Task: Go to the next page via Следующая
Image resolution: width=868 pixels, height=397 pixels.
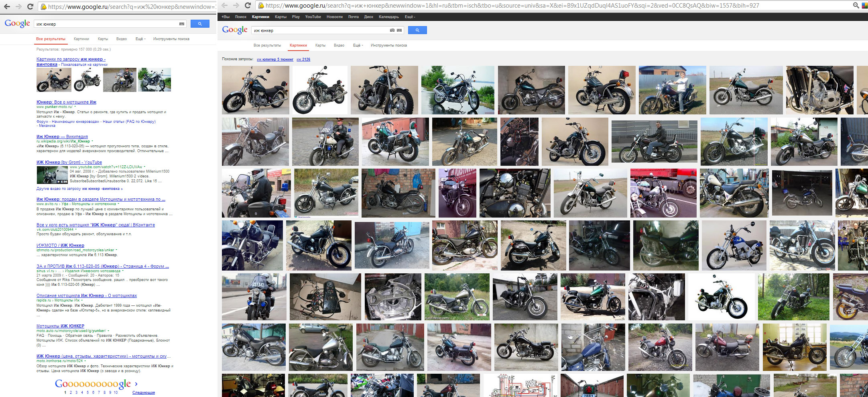Action: pyautogui.click(x=143, y=393)
